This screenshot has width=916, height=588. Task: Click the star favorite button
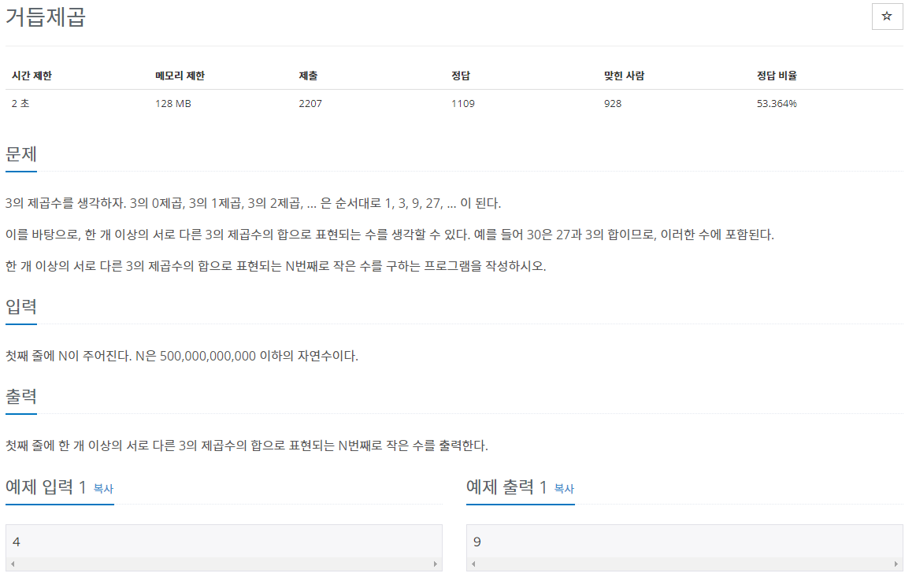tap(887, 17)
